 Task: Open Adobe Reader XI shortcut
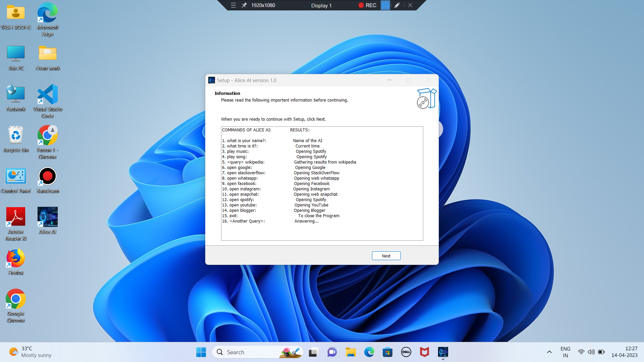[x=16, y=223]
